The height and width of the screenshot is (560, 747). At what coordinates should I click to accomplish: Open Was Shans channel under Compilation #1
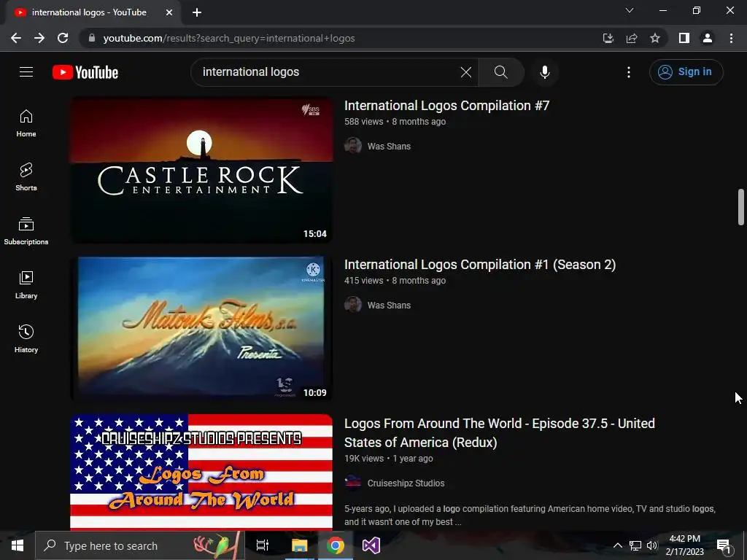point(389,306)
